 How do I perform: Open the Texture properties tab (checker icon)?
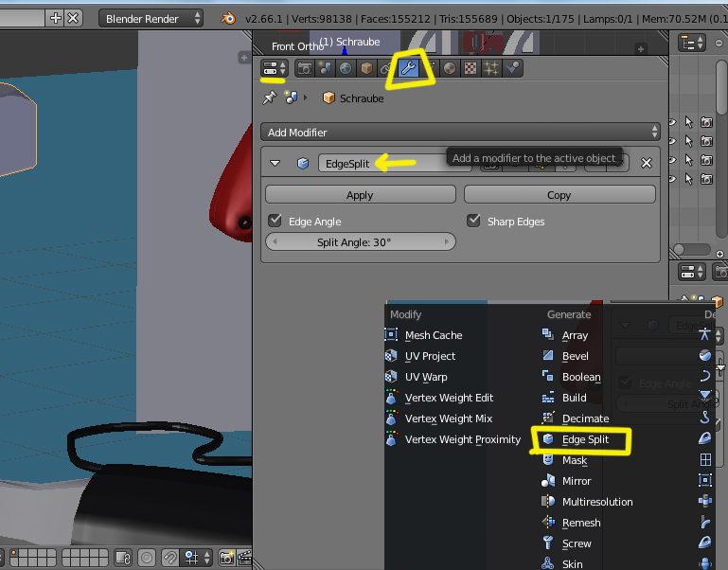pyautogui.click(x=471, y=69)
